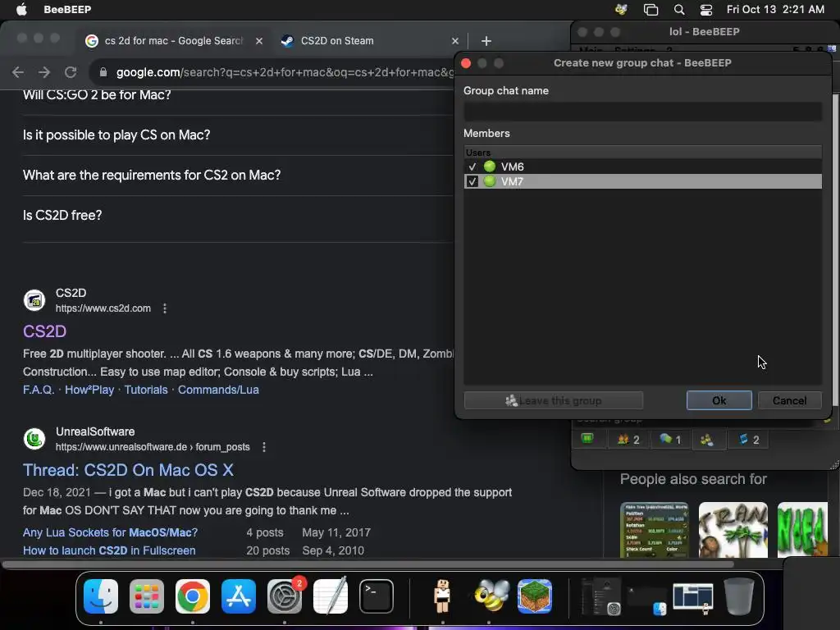Viewport: 840px width, 630px height.
Task: Open the CS2D result title link
Action: (44, 331)
